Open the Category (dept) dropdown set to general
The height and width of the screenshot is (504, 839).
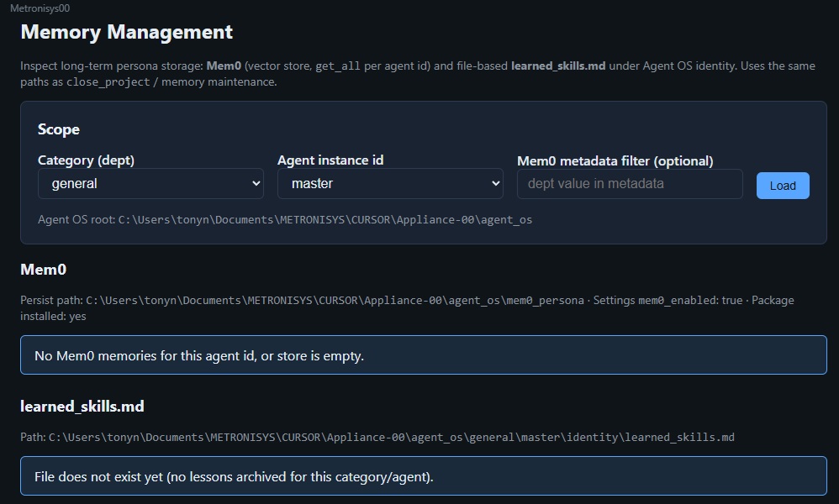pyautogui.click(x=150, y=183)
